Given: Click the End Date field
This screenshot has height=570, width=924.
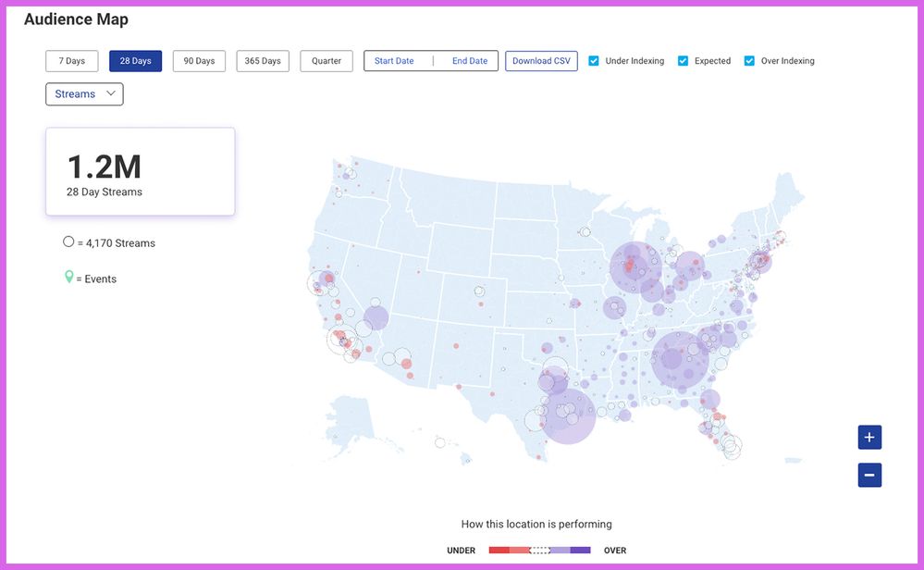Looking at the screenshot, I should (x=470, y=61).
